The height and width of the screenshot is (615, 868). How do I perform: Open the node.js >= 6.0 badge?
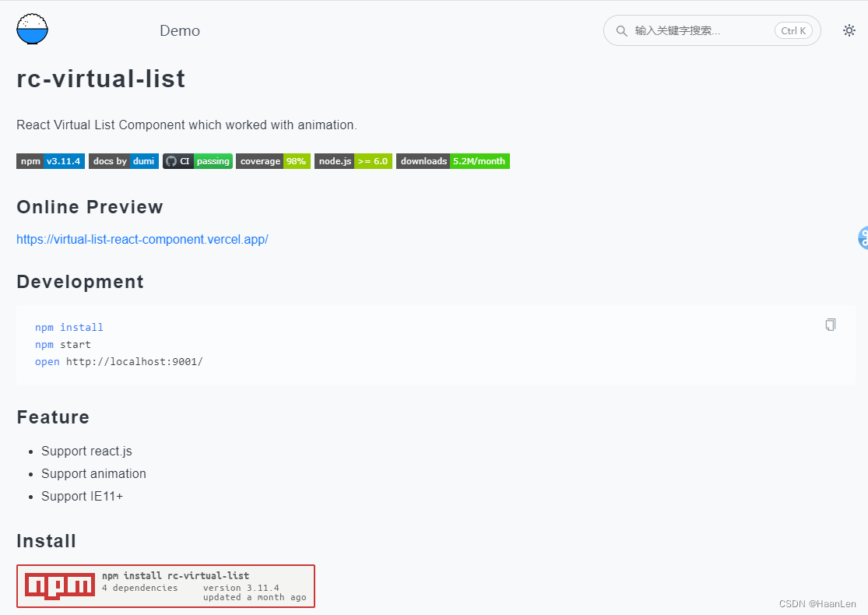[353, 161]
